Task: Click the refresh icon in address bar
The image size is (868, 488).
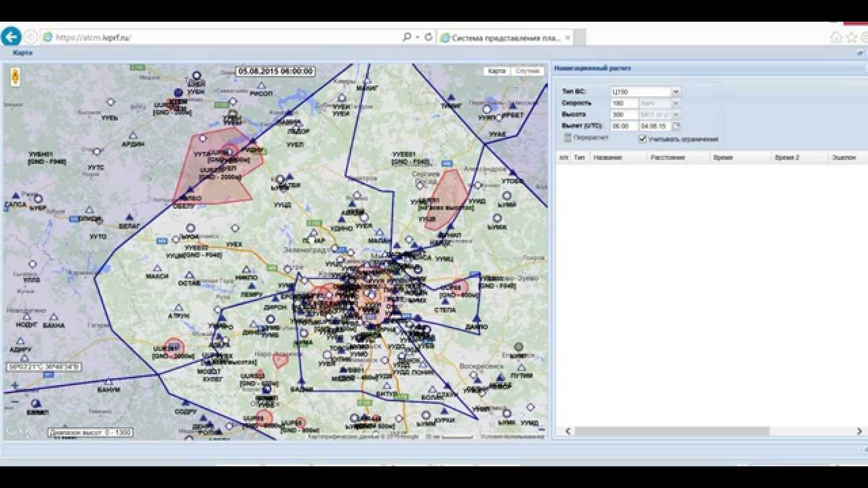Action: click(429, 37)
